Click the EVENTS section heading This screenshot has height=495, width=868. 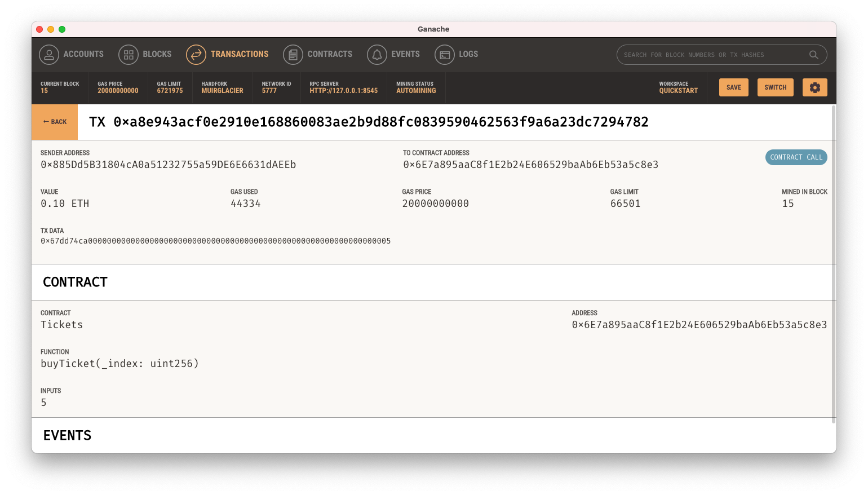click(67, 435)
